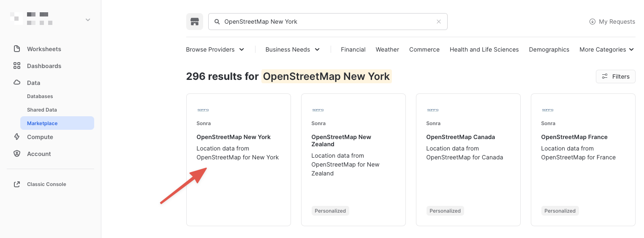The width and height of the screenshot is (644, 238).
Task: Open the OpenStreetMap Canada listing
Action: click(x=468, y=160)
